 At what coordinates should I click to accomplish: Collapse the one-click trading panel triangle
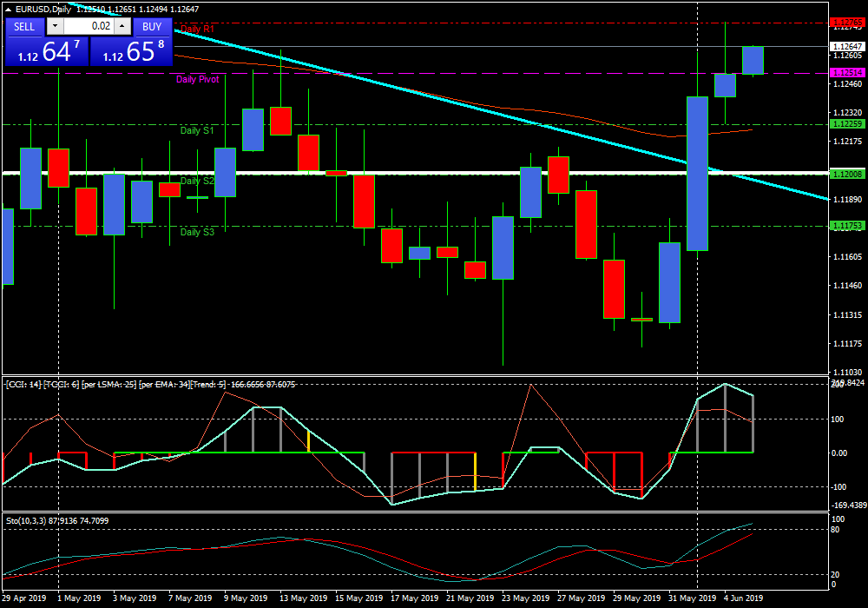tap(9, 10)
